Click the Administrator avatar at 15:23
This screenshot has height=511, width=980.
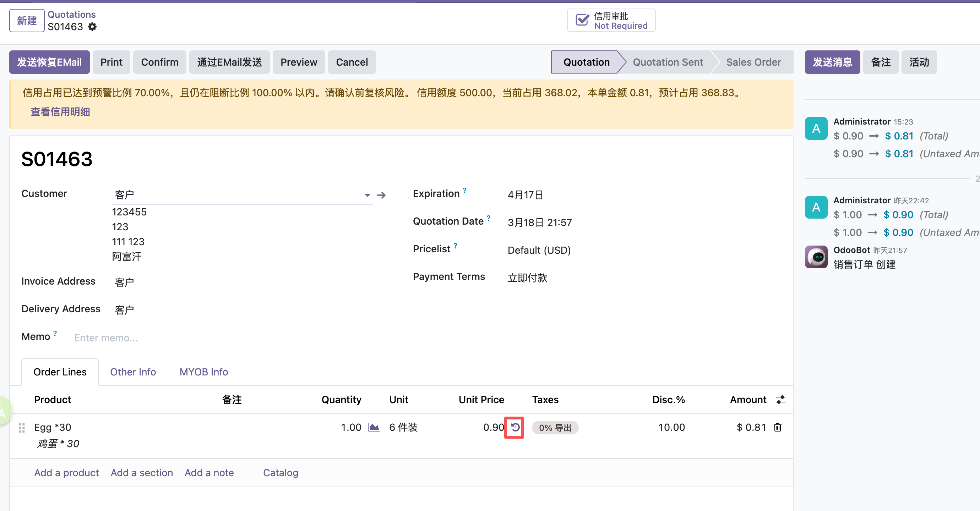[816, 128]
